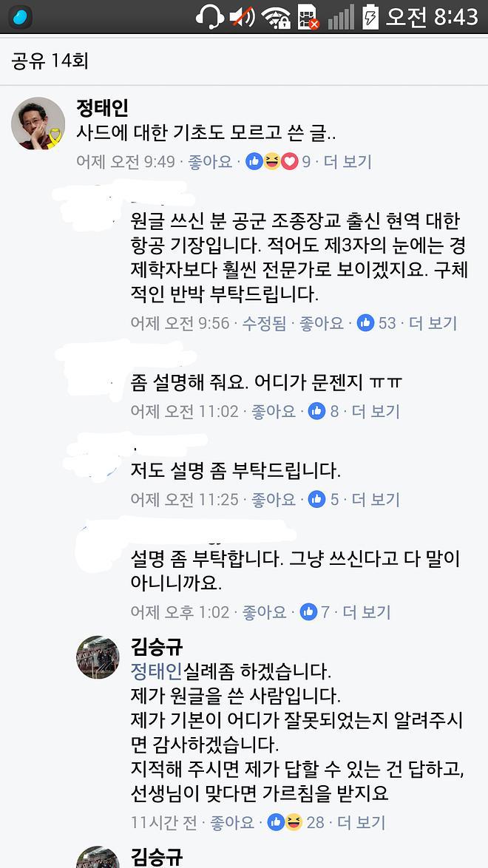View 수정됨 edit history of reply
This screenshot has height=868, width=488.
265,323
